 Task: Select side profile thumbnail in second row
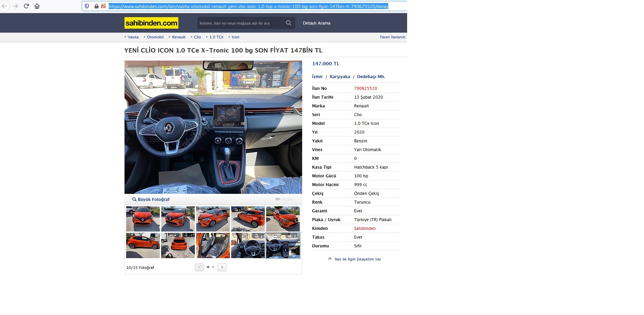point(143,245)
